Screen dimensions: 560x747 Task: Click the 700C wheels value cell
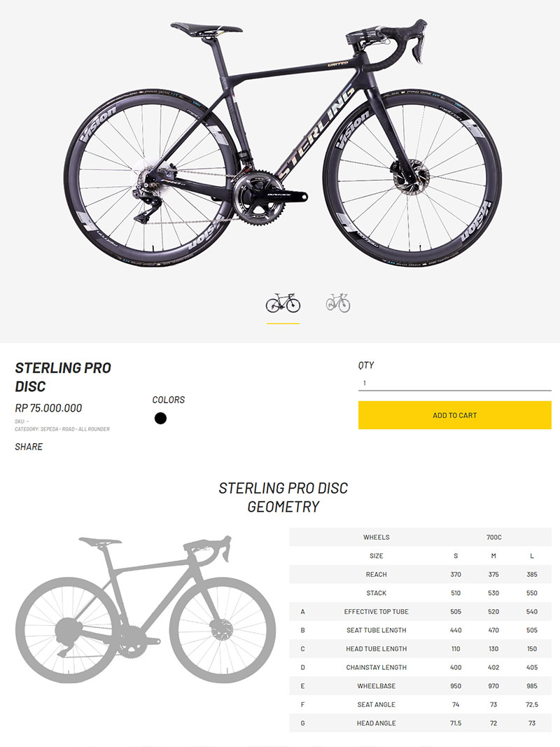493,538
